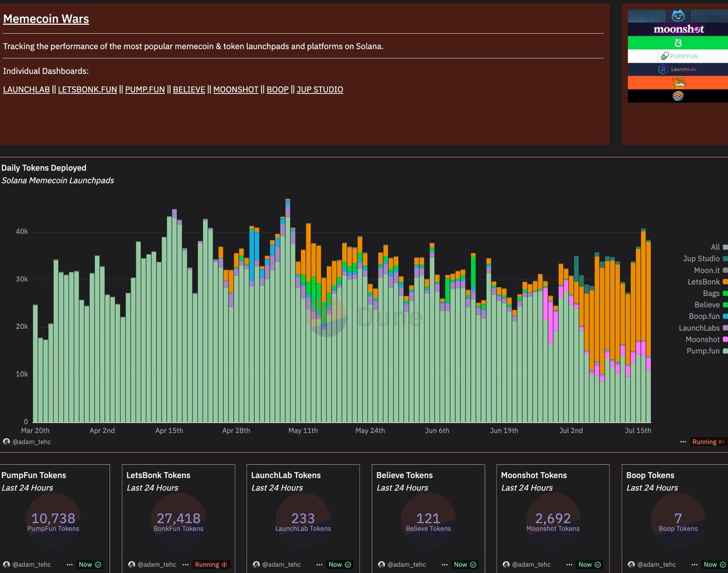This screenshot has width=728, height=573.
Task: Click the Now status on LaunchLab card
Action: point(340,565)
